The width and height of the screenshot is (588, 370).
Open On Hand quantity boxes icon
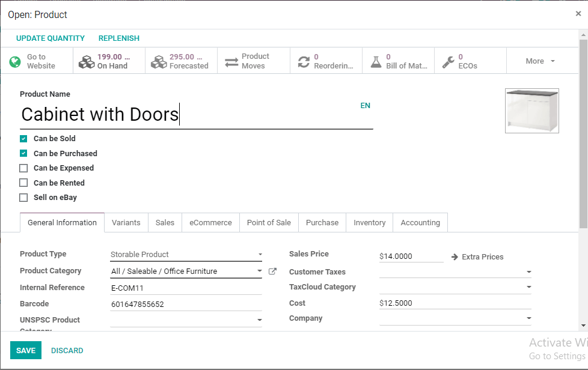[87, 62]
